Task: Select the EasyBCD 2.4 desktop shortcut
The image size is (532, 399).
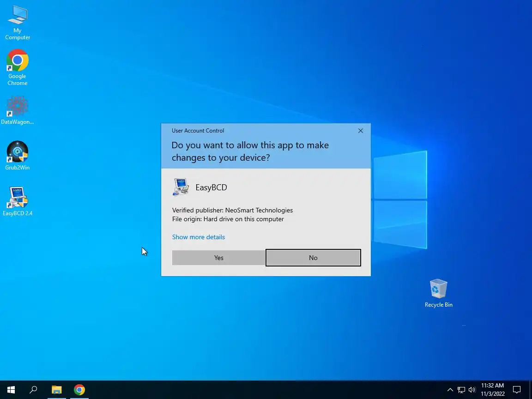Action: [17, 201]
